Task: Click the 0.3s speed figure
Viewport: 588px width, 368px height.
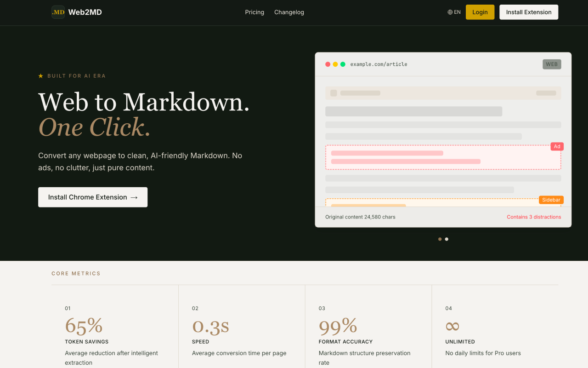Action: 210,326
